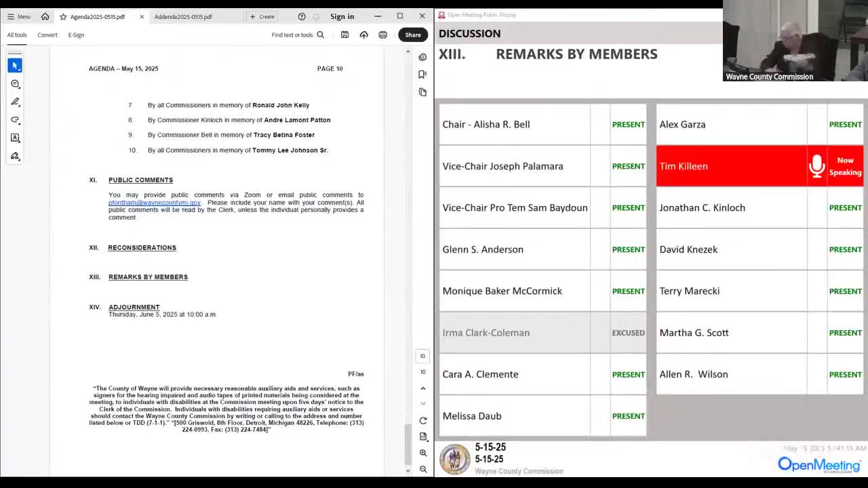Star the Agenda2025-0515.pdf document

62,16
